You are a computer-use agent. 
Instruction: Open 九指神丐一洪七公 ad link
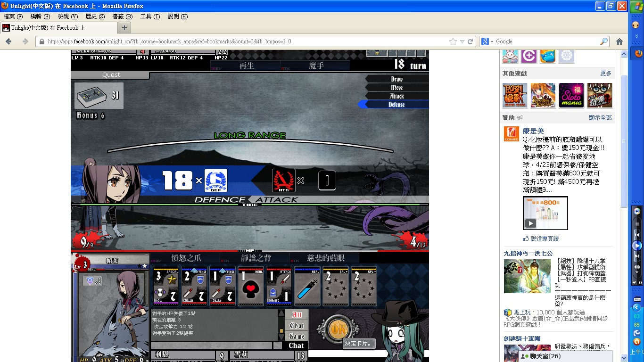coord(528,253)
